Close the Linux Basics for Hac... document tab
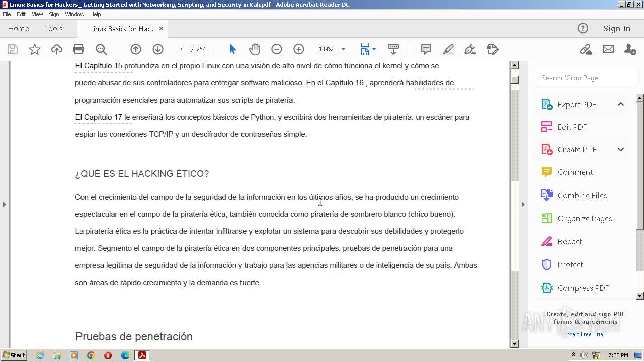Image resolution: width=644 pixels, height=362 pixels. click(161, 29)
